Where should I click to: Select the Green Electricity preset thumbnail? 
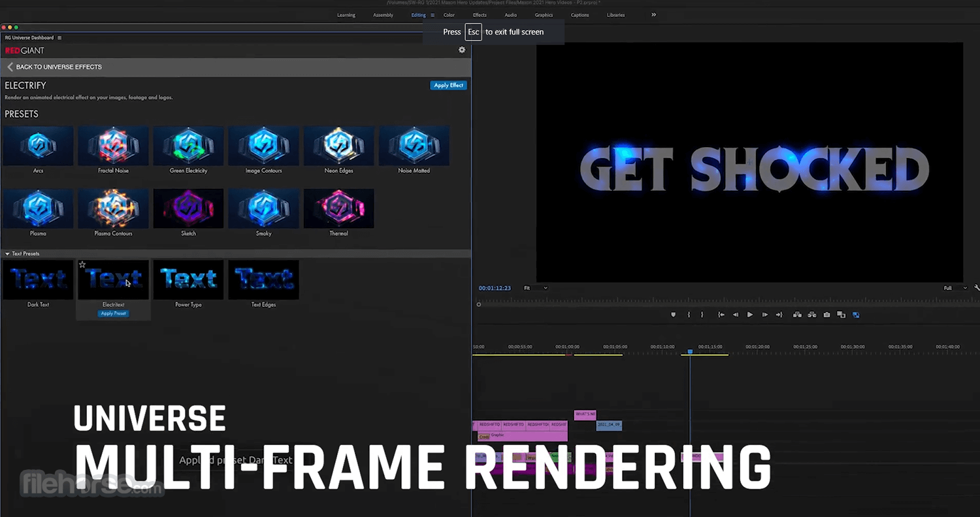188,145
